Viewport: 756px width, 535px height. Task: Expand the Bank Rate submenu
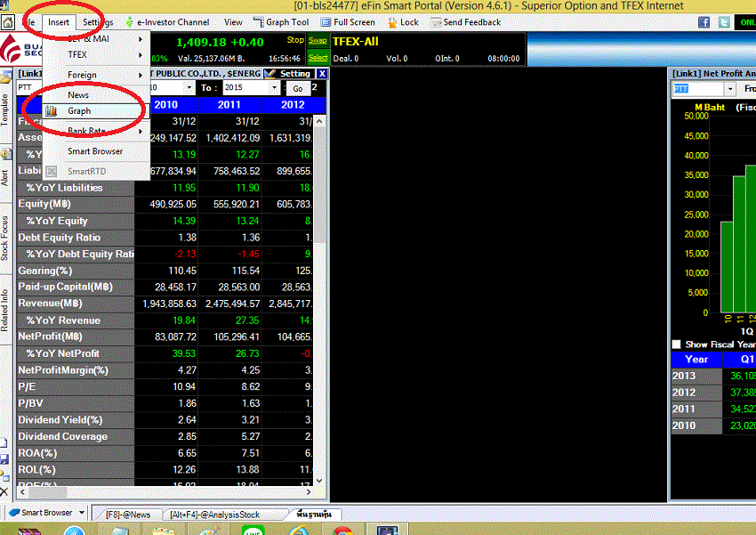(96, 131)
